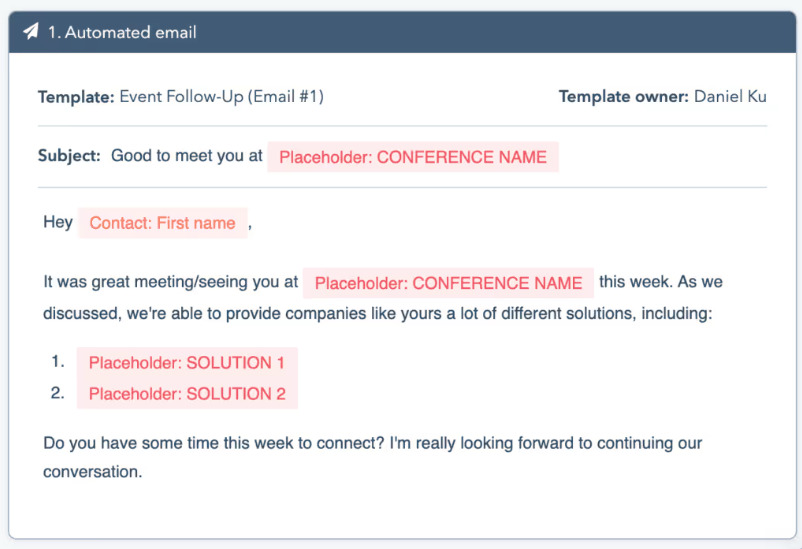Click "this week. As we" body text

tap(661, 282)
